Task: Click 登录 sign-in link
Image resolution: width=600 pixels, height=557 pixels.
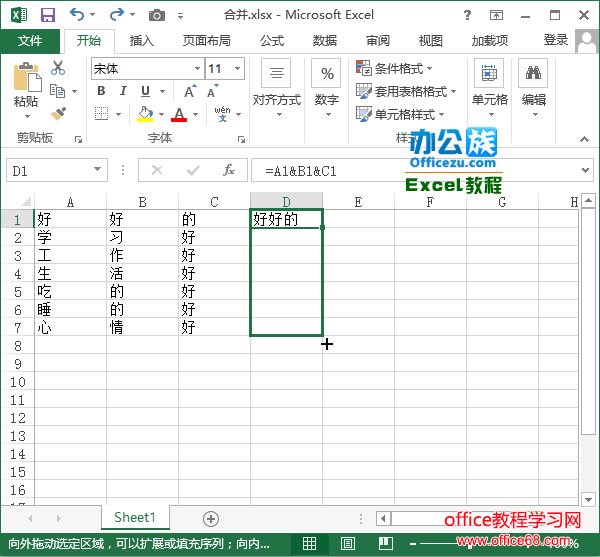Action: click(556, 40)
